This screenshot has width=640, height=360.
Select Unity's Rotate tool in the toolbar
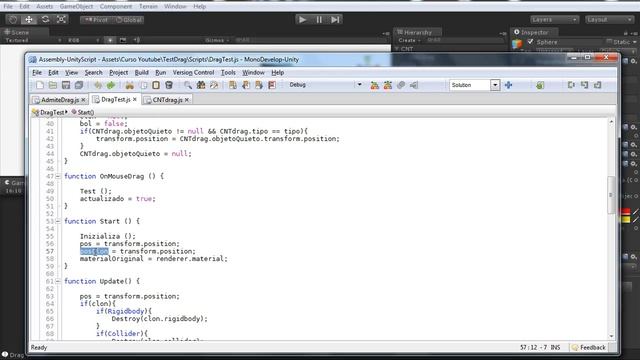45,20
